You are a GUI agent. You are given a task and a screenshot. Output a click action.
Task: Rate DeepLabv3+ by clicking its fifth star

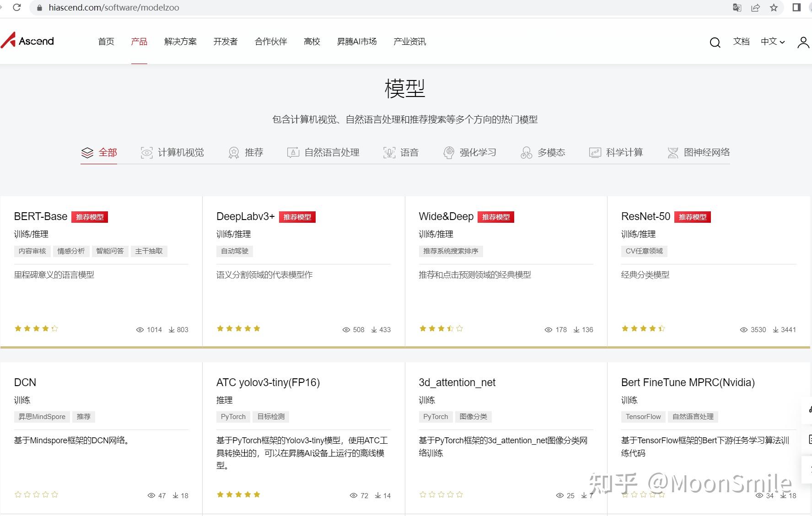pyautogui.click(x=257, y=328)
